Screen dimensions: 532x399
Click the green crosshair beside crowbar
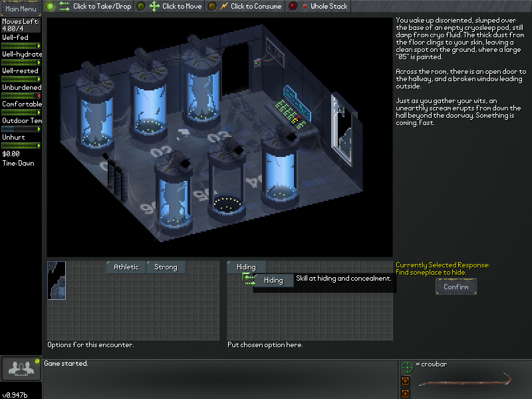click(x=407, y=366)
